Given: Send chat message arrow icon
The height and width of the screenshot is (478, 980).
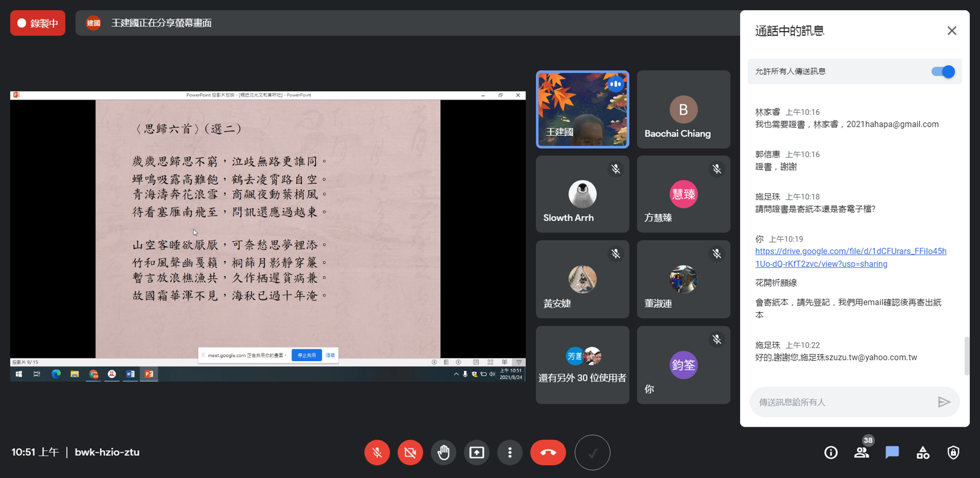Looking at the screenshot, I should (944, 402).
